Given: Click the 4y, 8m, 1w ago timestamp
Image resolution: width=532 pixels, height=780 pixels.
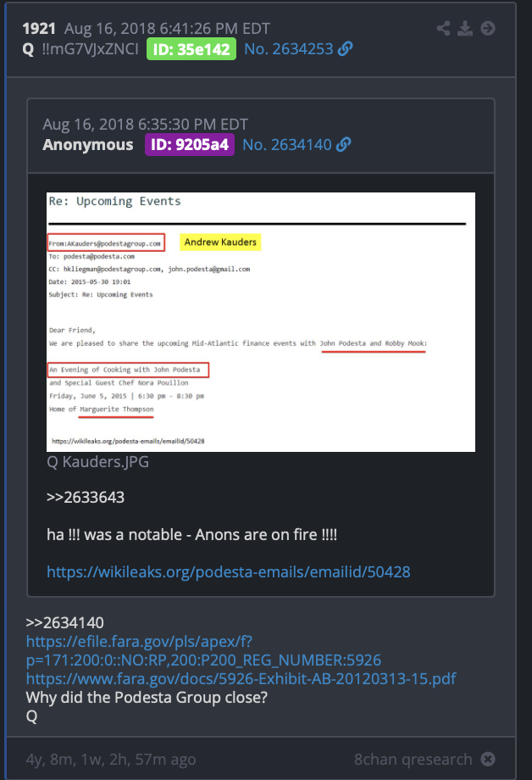Looking at the screenshot, I should 111,760.
